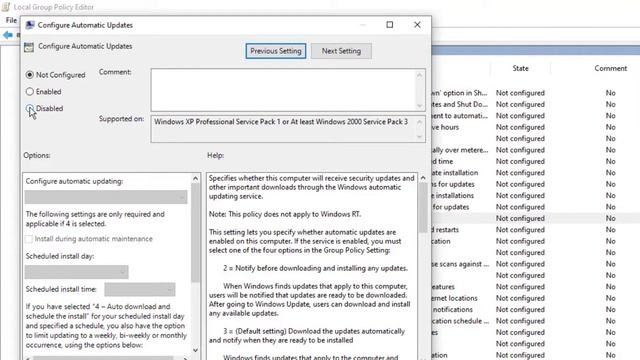
Task: Select the policy row ending 'to automati...'
Action: coord(536,116)
